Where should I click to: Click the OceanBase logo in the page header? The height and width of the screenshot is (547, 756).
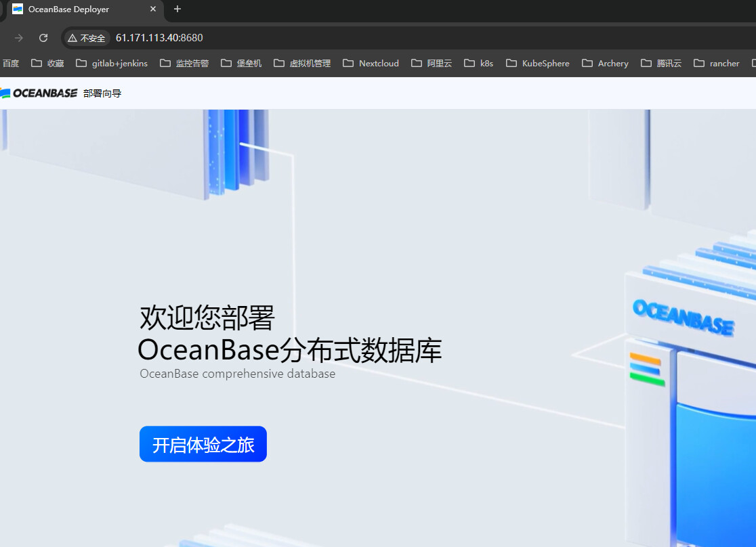pos(39,93)
